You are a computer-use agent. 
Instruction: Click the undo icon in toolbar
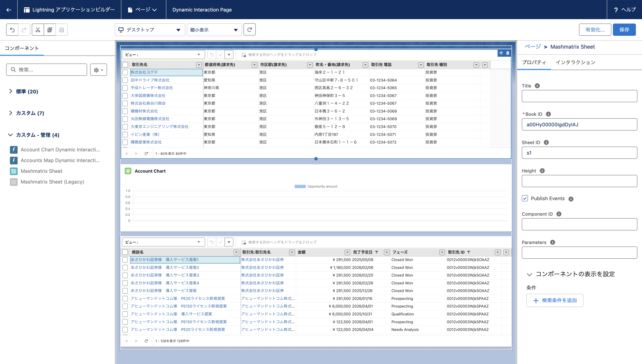(x=12, y=30)
